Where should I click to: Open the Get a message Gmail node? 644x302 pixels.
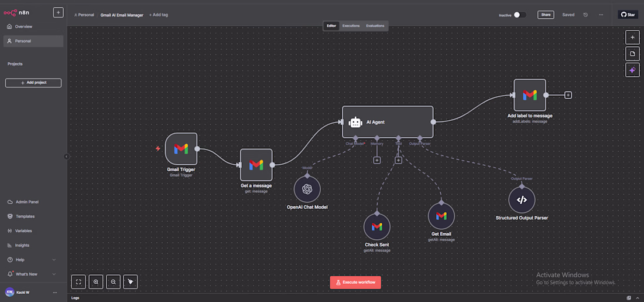coord(256,165)
